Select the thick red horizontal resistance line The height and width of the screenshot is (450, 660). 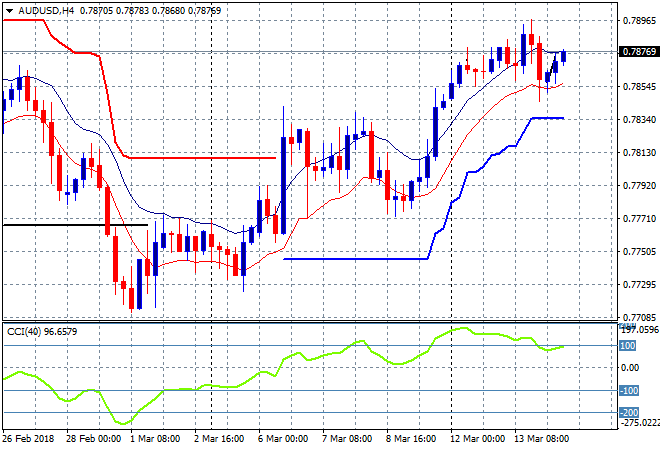pos(202,158)
